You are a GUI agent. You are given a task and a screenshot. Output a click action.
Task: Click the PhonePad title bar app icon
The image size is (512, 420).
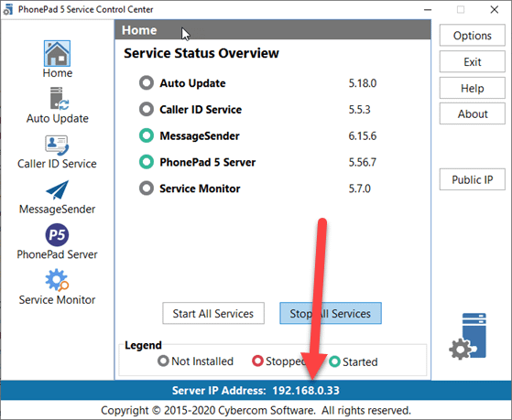(x=8, y=9)
